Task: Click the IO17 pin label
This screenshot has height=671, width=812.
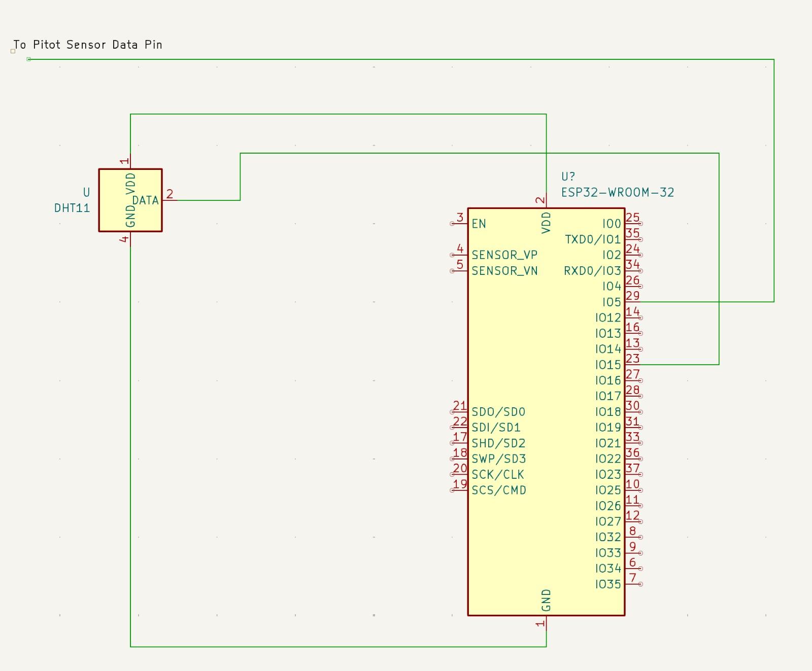Action: tap(608, 396)
